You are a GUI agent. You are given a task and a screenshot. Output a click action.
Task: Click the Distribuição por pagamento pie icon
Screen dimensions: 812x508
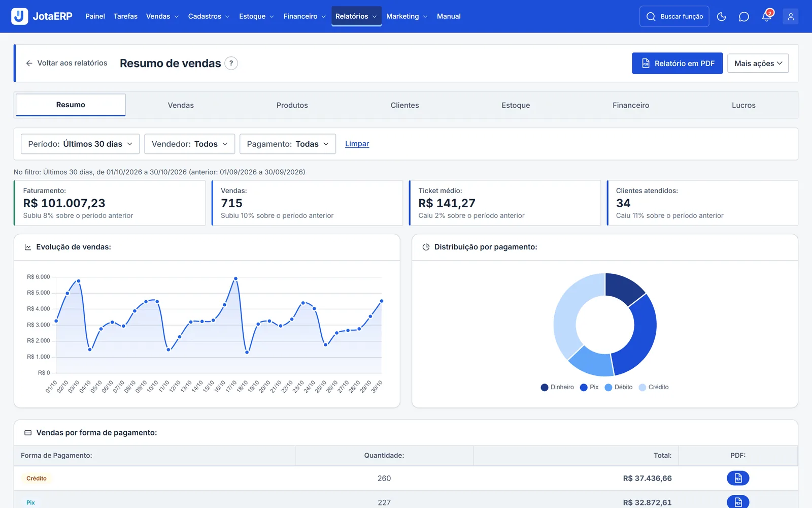(426, 247)
